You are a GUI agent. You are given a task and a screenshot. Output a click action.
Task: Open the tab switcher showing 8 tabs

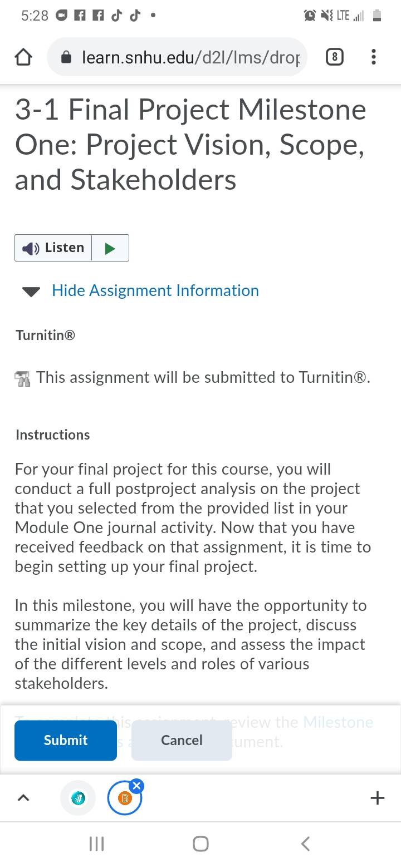tap(334, 57)
